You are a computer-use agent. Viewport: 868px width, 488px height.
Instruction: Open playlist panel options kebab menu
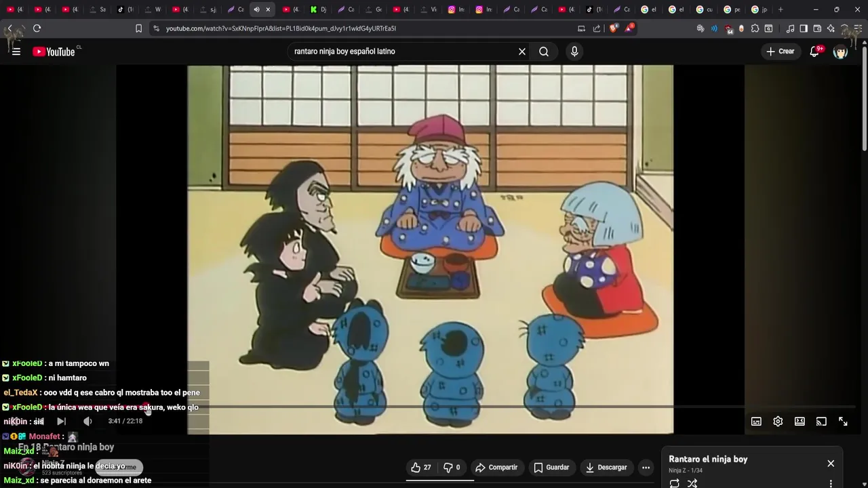pyautogui.click(x=831, y=484)
